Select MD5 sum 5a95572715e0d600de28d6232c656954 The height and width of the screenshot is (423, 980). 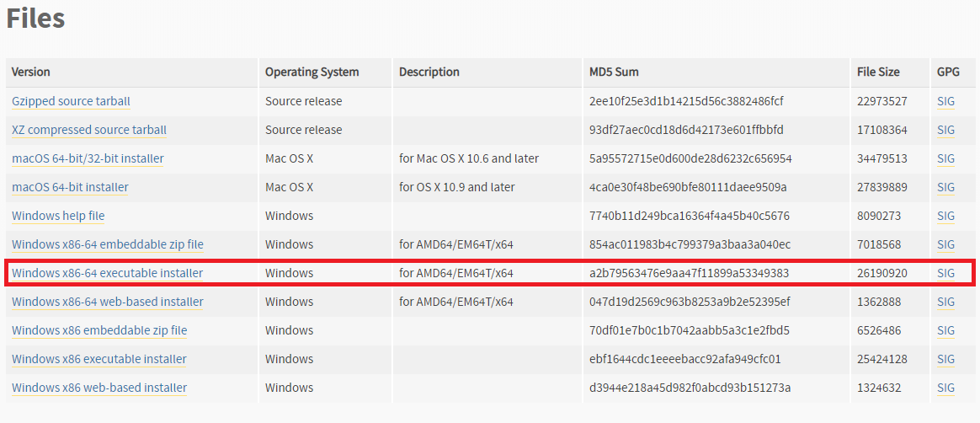pos(690,159)
